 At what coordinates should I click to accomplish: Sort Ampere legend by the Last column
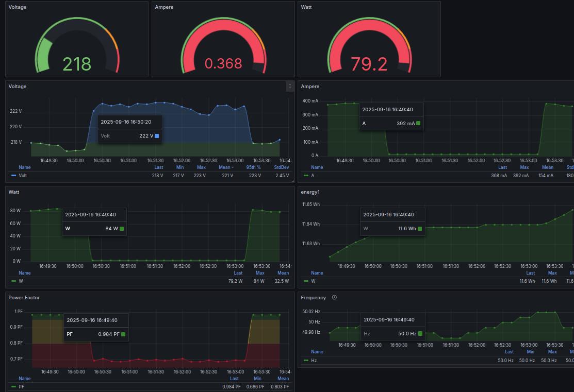(x=503, y=167)
